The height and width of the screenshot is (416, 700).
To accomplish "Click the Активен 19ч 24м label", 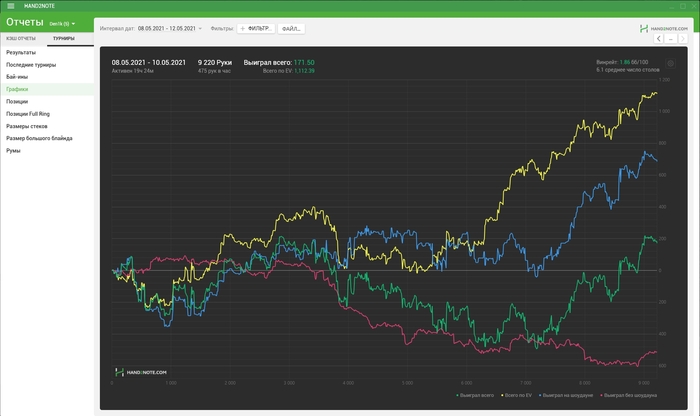I will click(x=133, y=71).
